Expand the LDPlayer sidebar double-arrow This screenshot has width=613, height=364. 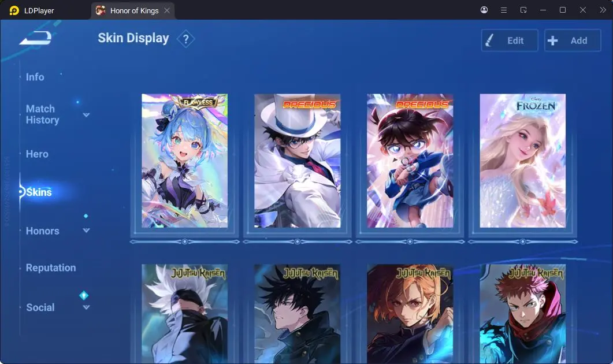603,10
